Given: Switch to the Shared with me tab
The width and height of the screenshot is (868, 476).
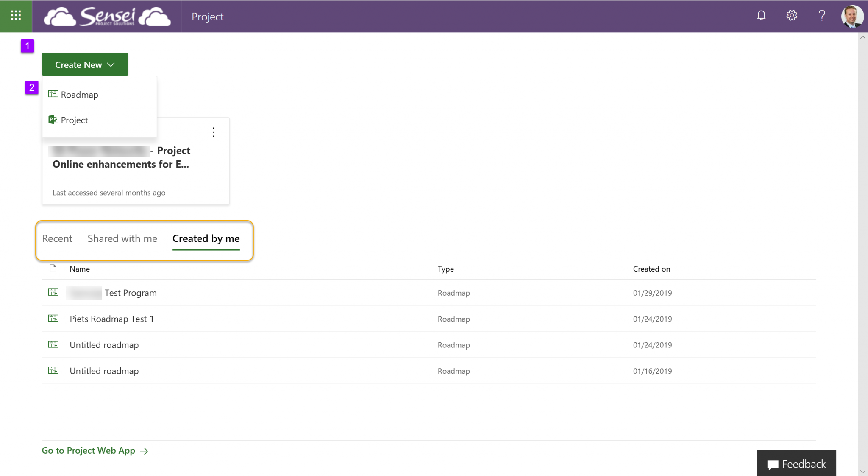Looking at the screenshot, I should point(122,238).
